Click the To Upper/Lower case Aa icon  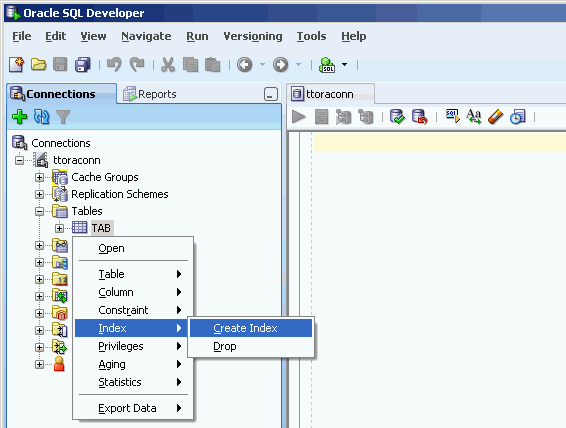click(474, 117)
